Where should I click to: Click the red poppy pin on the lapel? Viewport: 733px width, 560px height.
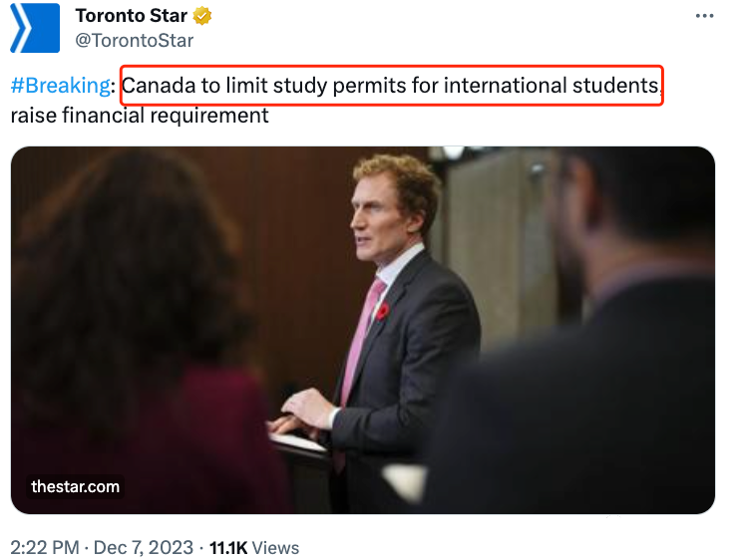383,312
